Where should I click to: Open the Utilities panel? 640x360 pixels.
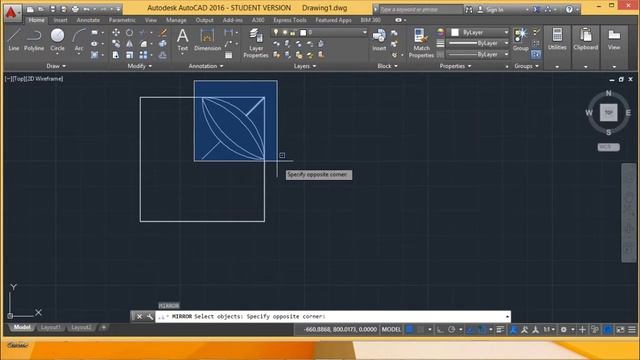557,40
